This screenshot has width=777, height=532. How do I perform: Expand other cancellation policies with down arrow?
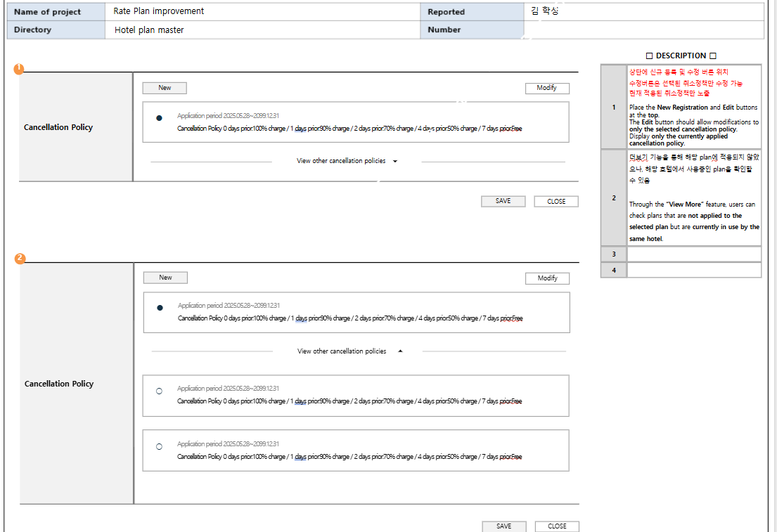(x=394, y=162)
